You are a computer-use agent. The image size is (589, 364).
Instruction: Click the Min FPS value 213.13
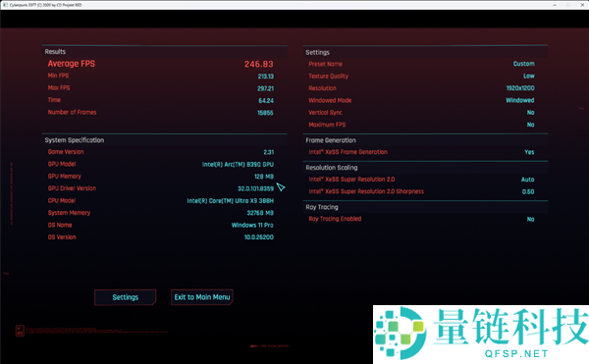266,77
